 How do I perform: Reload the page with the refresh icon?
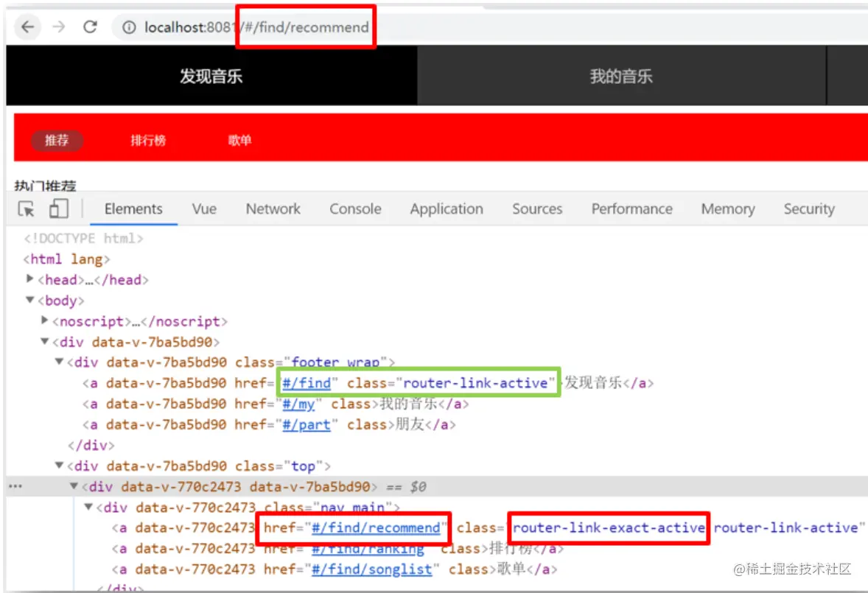pos(90,27)
